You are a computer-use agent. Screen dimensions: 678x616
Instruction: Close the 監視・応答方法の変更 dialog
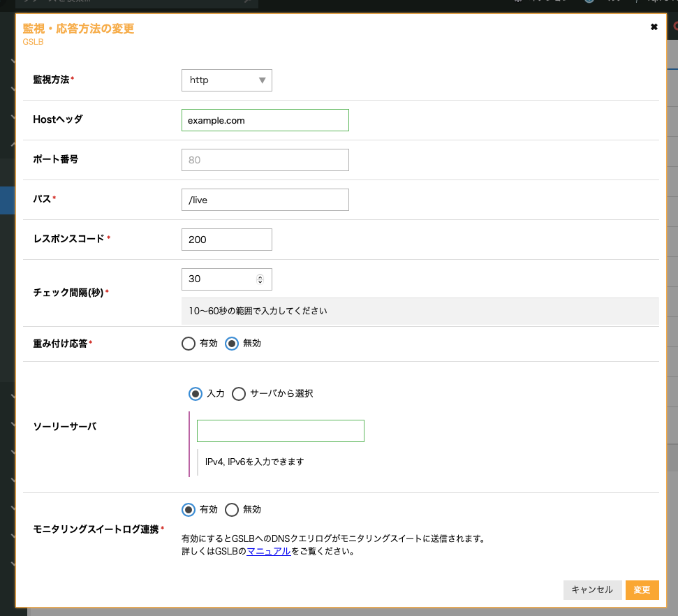pyautogui.click(x=654, y=27)
